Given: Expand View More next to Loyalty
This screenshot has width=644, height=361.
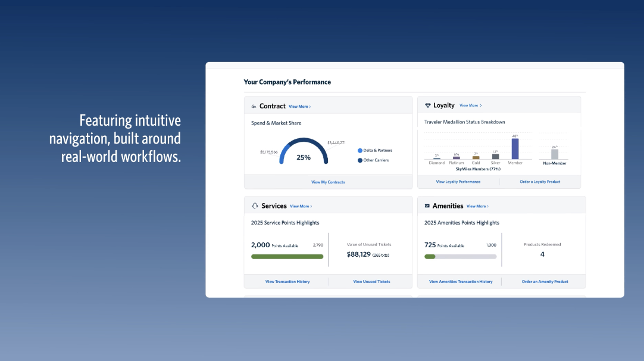Looking at the screenshot, I should point(470,105).
